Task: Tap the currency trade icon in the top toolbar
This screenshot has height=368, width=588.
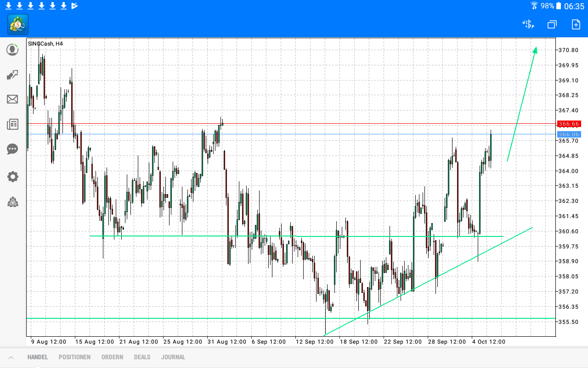Action: coord(528,24)
